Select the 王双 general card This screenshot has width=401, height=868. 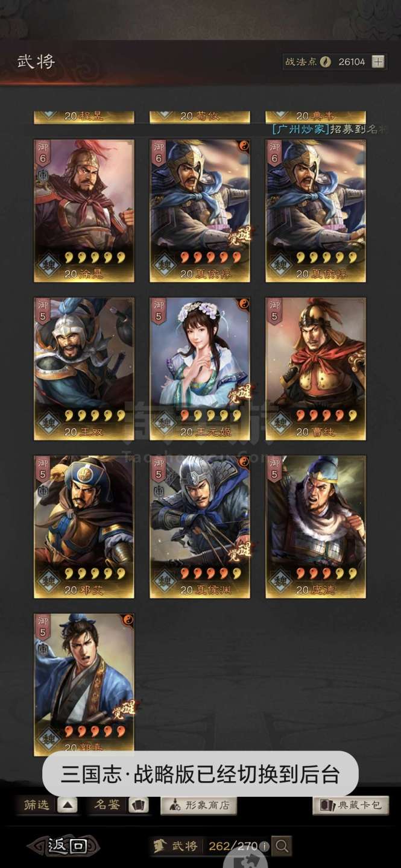coord(84,368)
